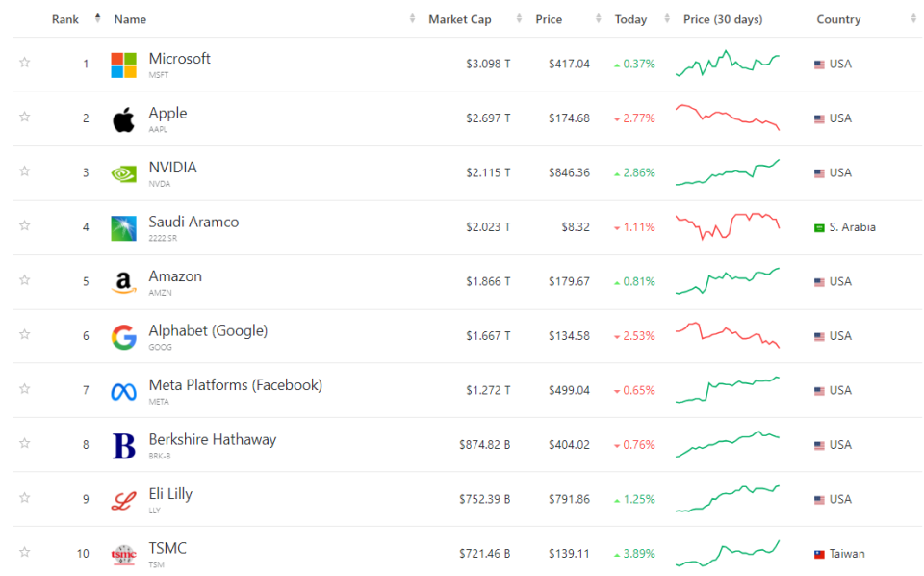The image size is (924, 576).
Task: Open the Alphabet Google logo
Action: click(124, 337)
